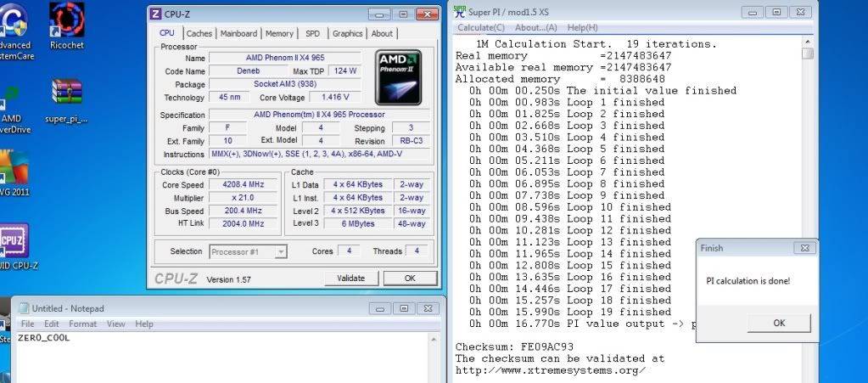This screenshot has height=383, width=868.
Task: Open About...(A) menu in Super PI
Action: (536, 28)
